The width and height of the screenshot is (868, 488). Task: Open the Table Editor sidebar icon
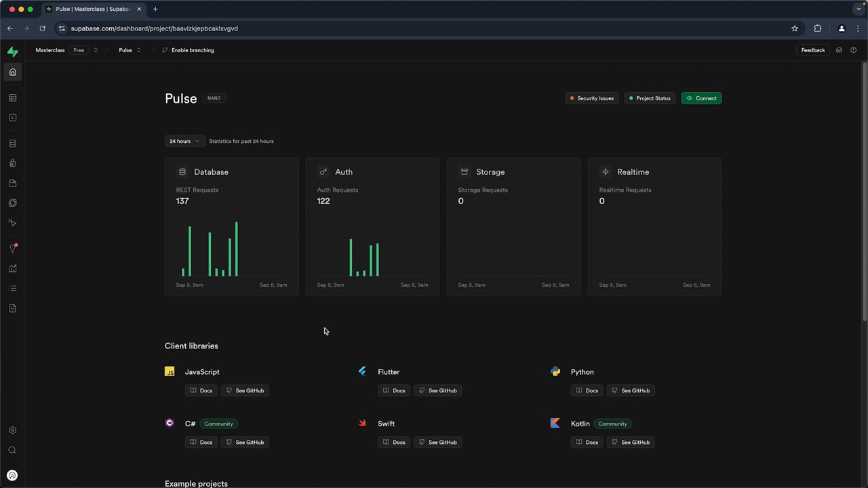coord(12,98)
